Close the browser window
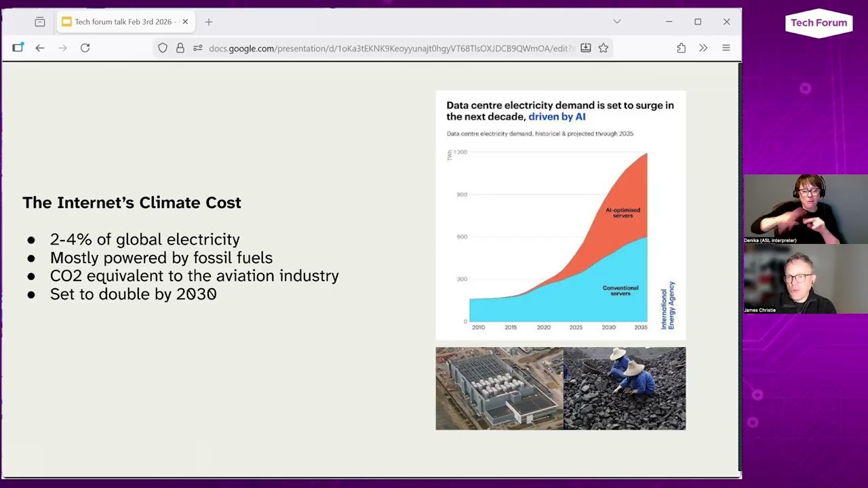The width and height of the screenshot is (868, 488). click(726, 22)
